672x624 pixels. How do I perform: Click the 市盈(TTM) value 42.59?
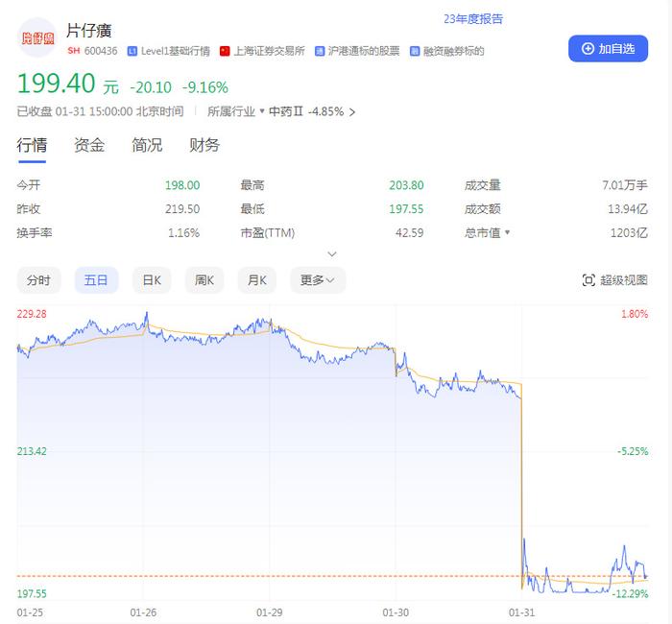409,232
